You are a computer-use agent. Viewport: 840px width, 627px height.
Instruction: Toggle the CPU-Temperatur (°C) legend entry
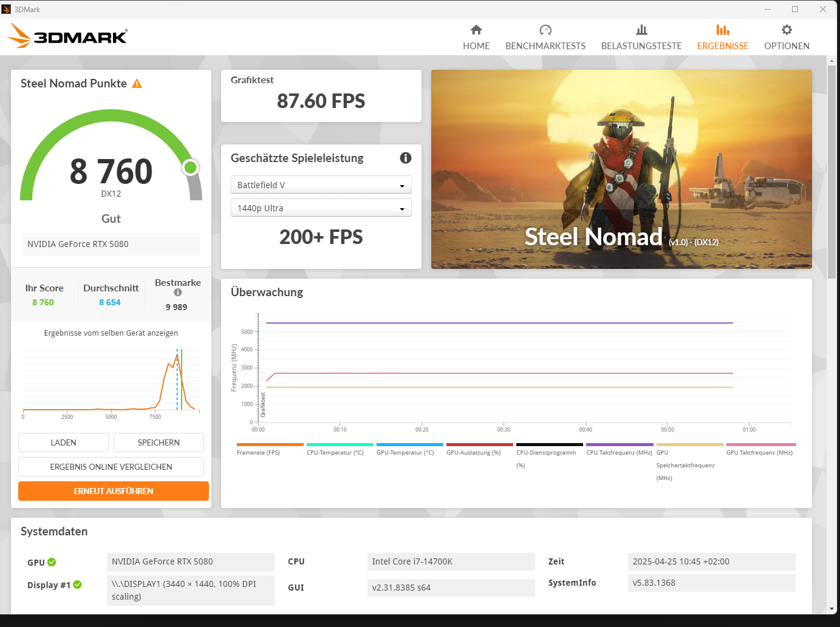point(340,449)
